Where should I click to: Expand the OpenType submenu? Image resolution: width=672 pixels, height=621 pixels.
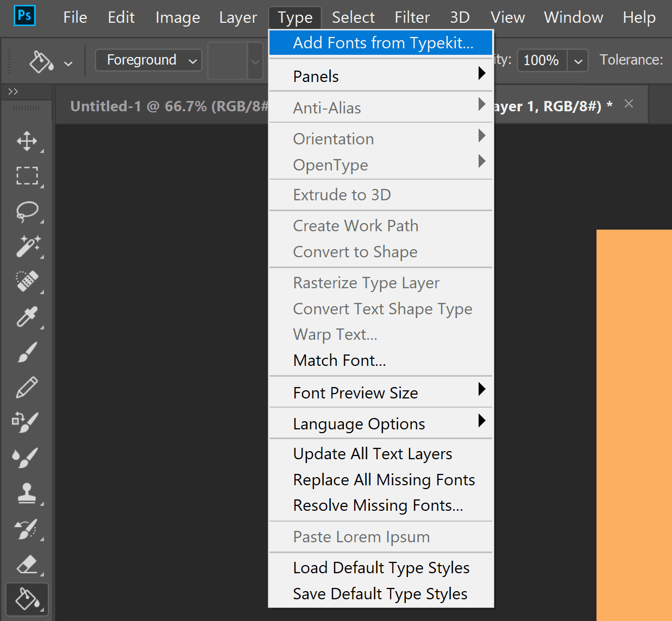point(381,164)
